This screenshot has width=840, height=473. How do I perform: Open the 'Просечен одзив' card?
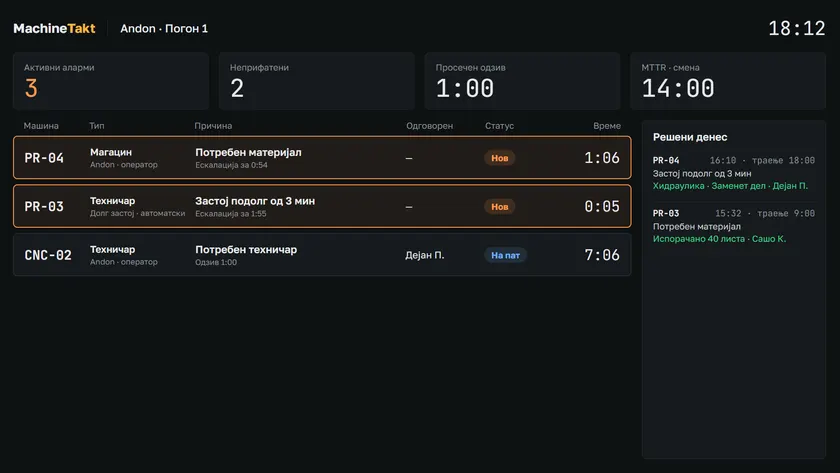(522, 81)
